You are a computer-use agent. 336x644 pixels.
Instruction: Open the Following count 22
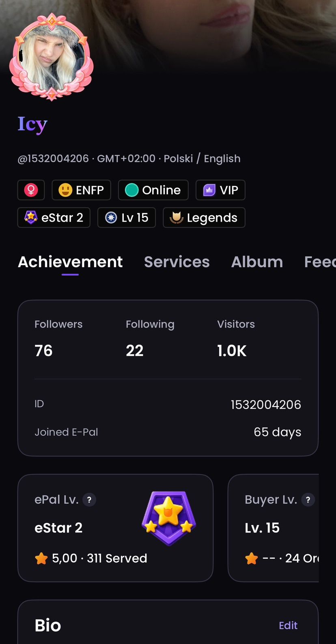135,351
